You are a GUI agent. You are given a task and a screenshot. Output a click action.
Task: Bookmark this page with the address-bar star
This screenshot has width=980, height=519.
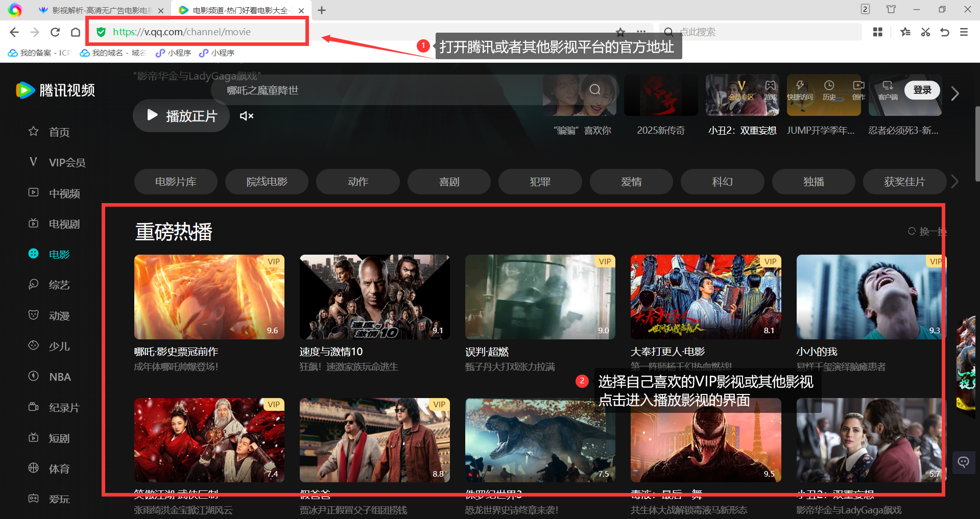click(x=620, y=32)
